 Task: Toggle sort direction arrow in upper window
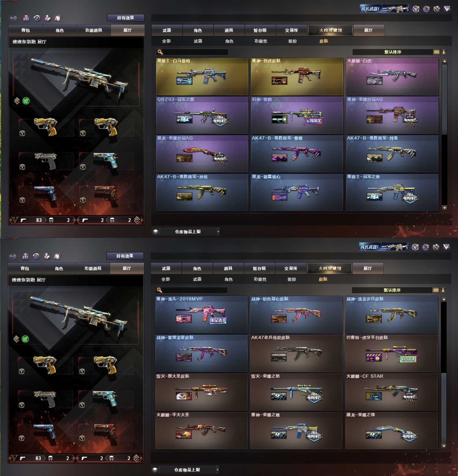coord(444,52)
